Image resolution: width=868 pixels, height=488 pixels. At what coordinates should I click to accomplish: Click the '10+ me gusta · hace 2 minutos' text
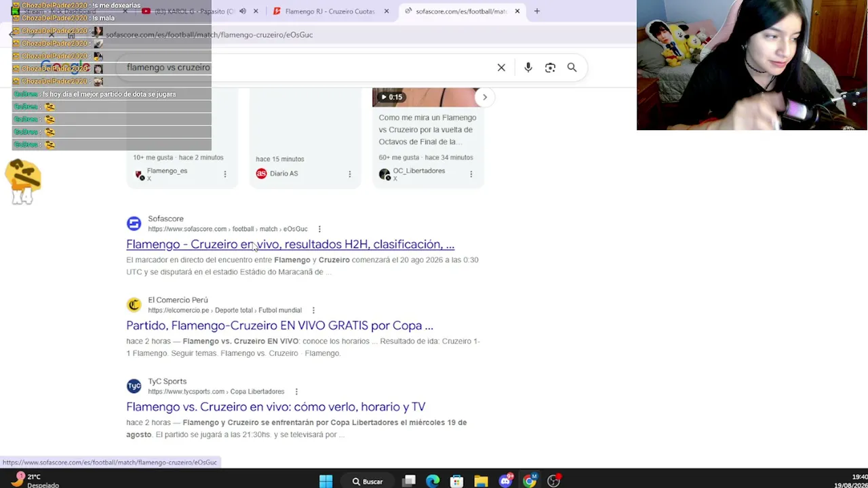click(178, 158)
